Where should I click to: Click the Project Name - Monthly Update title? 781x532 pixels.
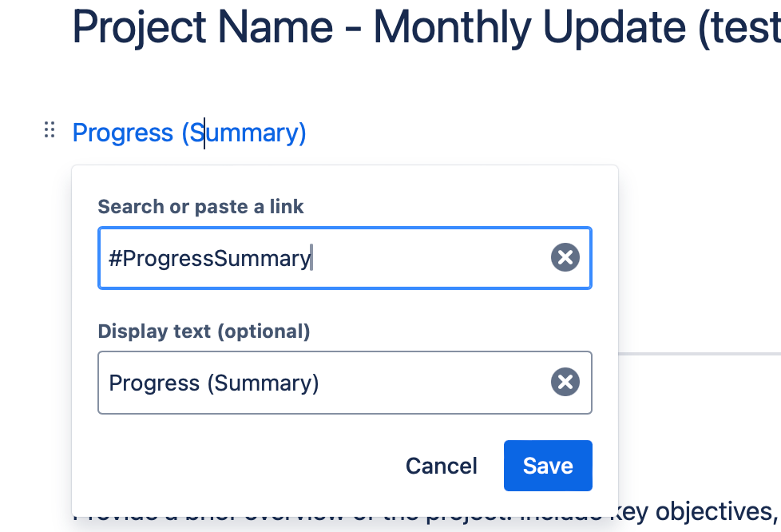click(x=426, y=27)
